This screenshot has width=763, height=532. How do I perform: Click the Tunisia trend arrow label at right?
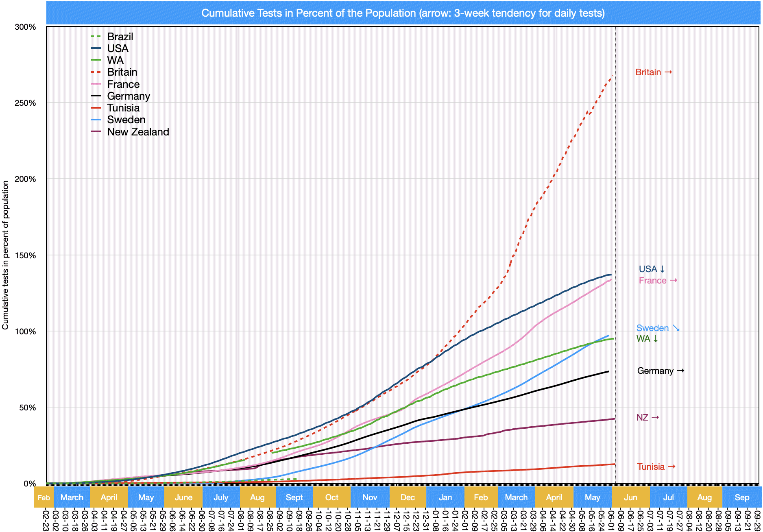tap(656, 467)
